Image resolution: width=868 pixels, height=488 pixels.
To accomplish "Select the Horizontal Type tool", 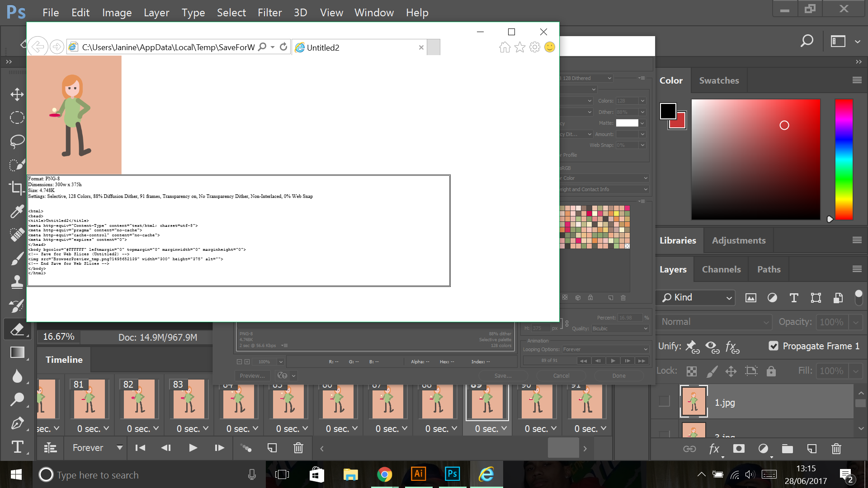I will [x=17, y=448].
